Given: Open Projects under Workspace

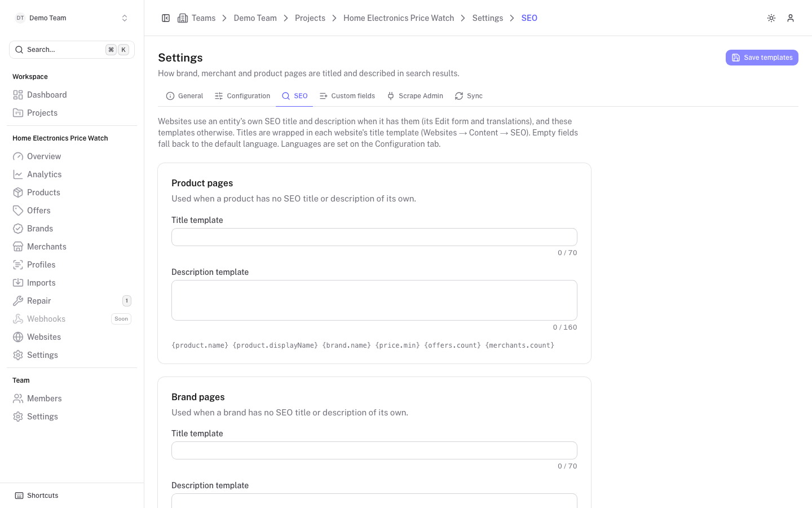Looking at the screenshot, I should pos(72,113).
